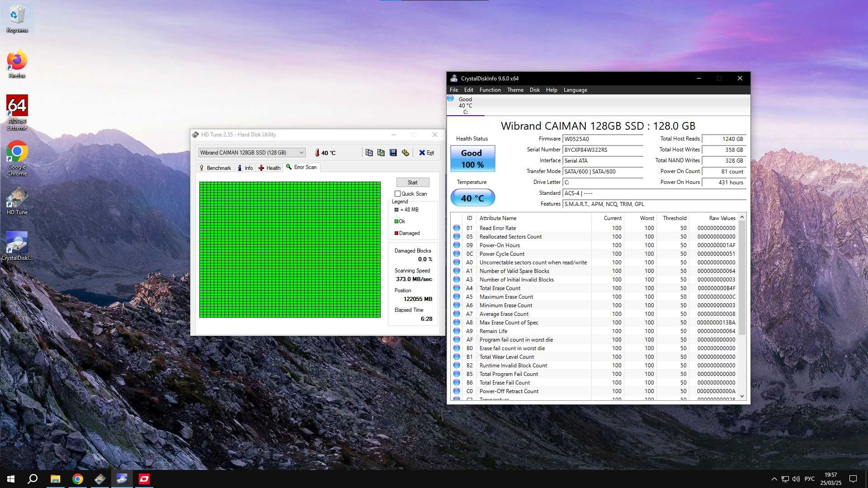Select the Read Error Rate attribute row
Viewport: 868px width, 488px height.
tap(594, 228)
